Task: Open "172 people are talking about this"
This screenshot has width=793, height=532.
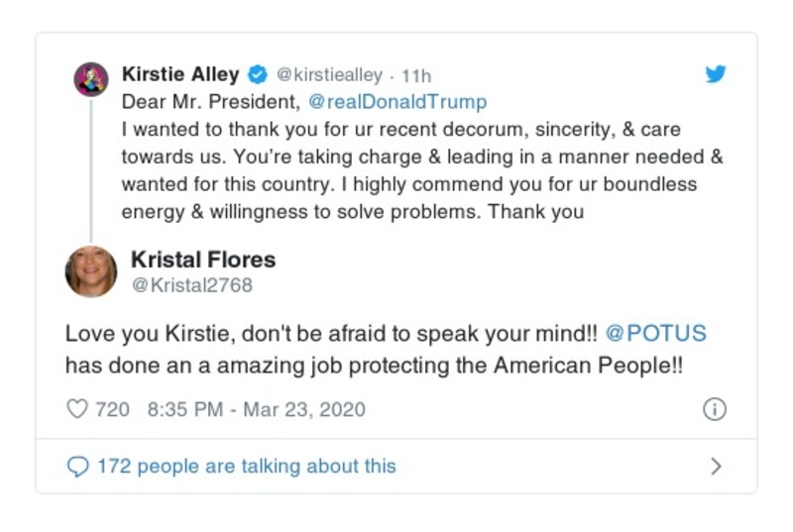Action: coord(246,466)
